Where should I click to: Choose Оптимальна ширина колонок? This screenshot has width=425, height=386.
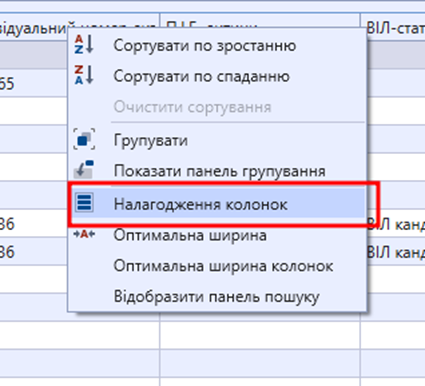coord(223,266)
